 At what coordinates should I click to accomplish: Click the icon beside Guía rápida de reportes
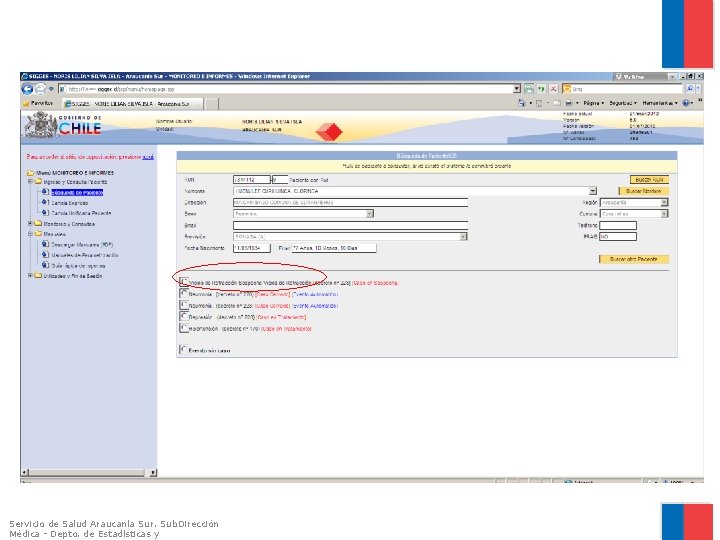pos(45,265)
